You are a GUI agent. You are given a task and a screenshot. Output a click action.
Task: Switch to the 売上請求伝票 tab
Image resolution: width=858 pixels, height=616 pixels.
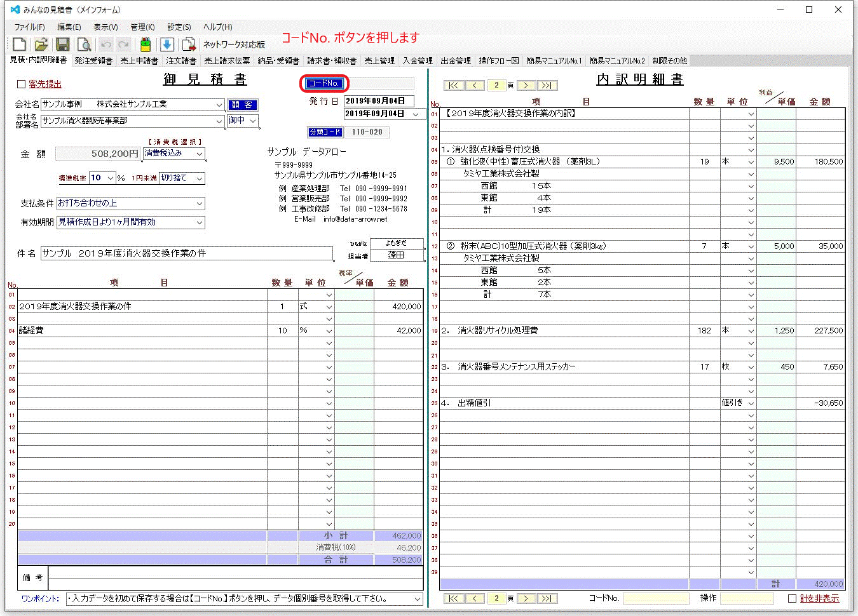[x=227, y=61]
